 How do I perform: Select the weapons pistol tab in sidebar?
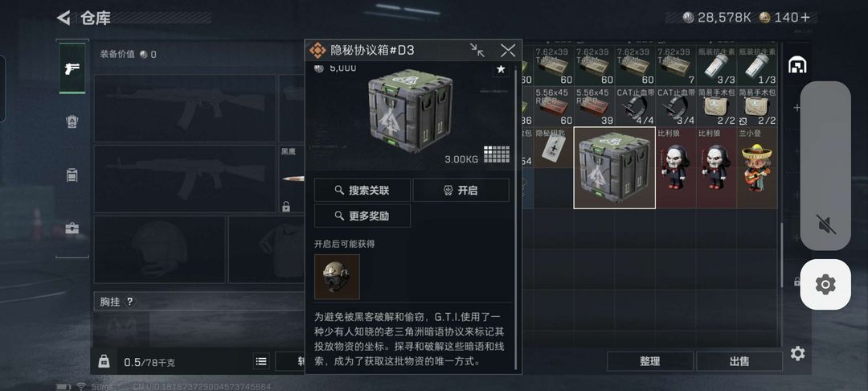(72, 68)
